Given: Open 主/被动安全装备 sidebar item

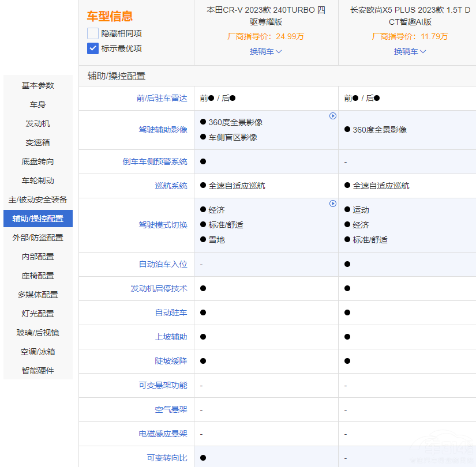Looking at the screenshot, I should pos(38,199).
